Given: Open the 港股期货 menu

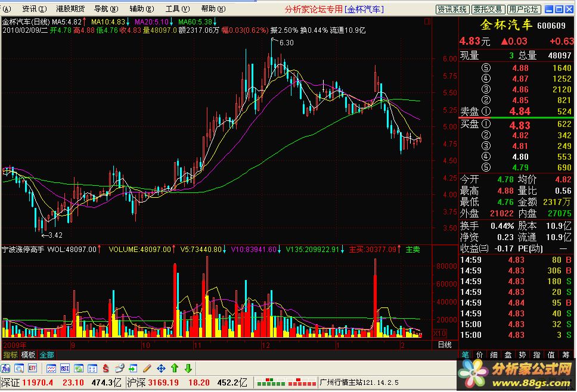Looking at the screenshot, I should click(x=70, y=9).
